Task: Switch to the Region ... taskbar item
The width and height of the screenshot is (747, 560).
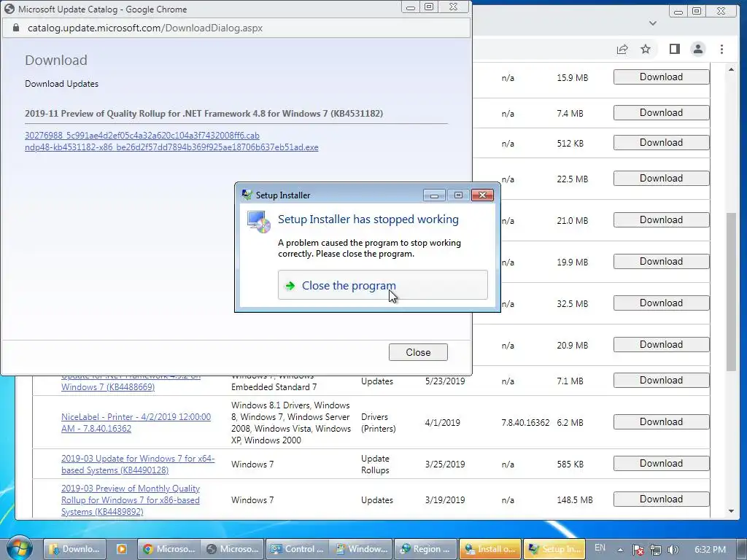Action: tap(425, 549)
